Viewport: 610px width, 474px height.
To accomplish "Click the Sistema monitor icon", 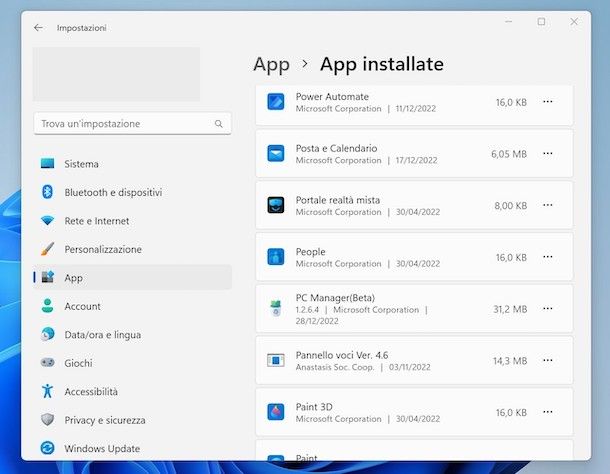I will point(47,163).
